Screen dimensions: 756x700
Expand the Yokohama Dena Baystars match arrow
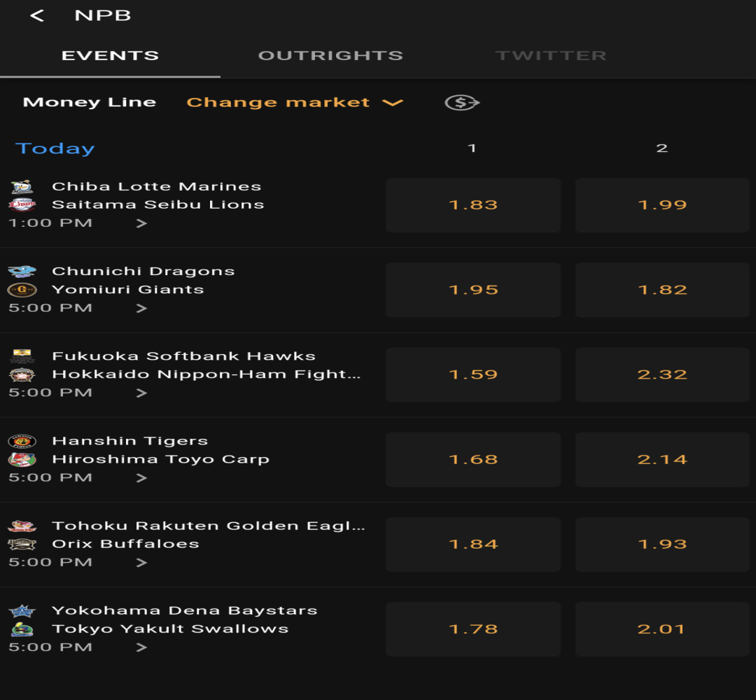[x=141, y=647]
